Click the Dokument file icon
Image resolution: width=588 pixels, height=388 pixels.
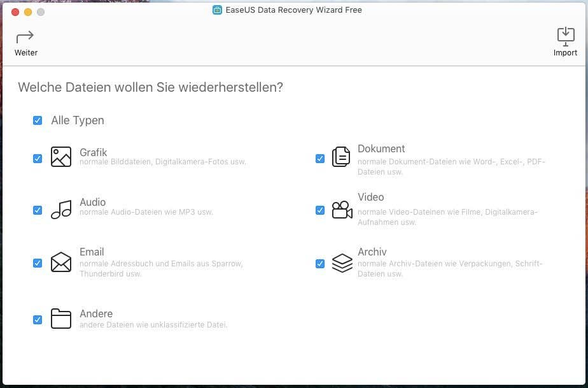point(342,156)
